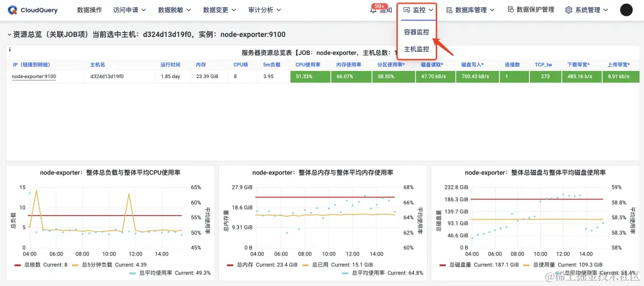Screen dimensions: 644x286
Task: Sort by the IP（链接到明细）column header
Action: coord(31,65)
